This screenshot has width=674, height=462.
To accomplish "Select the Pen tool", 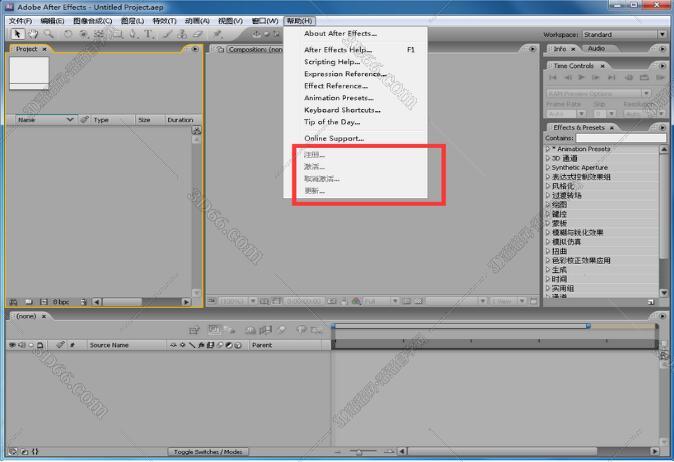I will coord(133,34).
